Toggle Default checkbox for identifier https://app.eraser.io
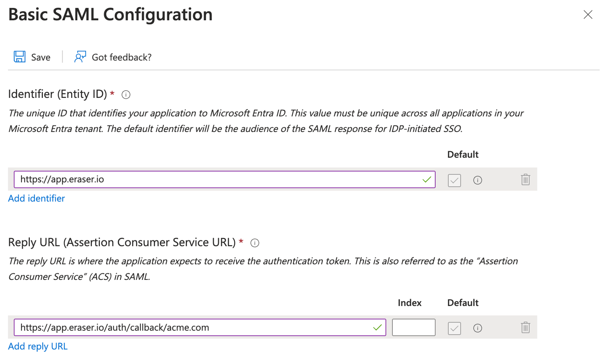This screenshot has height=364, width=612. [454, 180]
